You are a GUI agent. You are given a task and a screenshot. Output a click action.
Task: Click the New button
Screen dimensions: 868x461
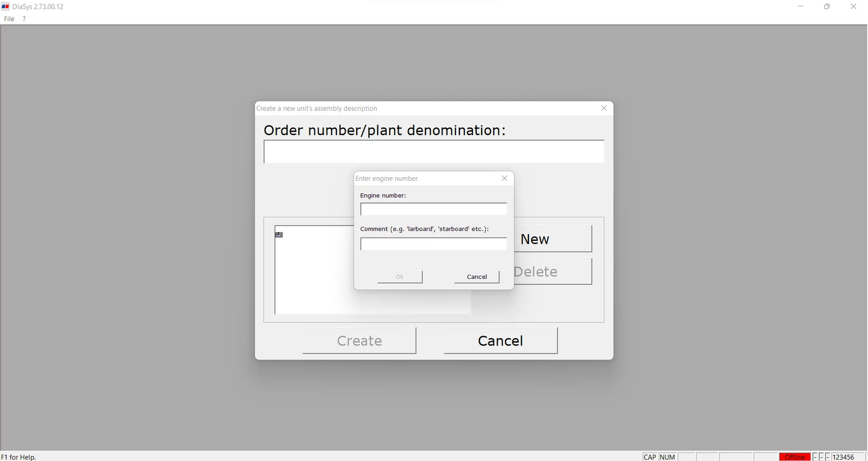(553, 239)
